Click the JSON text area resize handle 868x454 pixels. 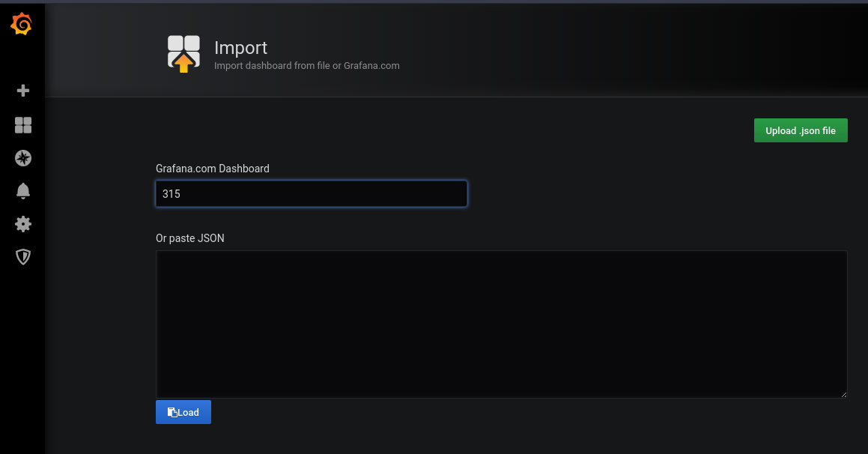click(843, 394)
